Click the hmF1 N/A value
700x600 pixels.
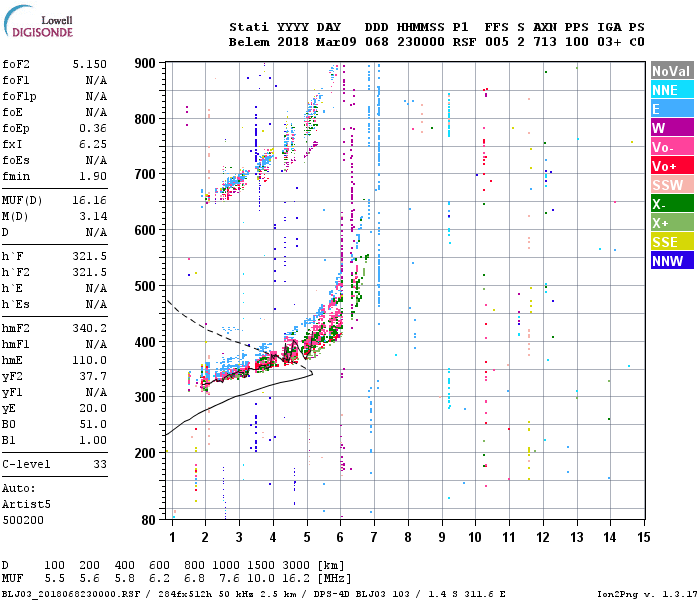(x=96, y=345)
